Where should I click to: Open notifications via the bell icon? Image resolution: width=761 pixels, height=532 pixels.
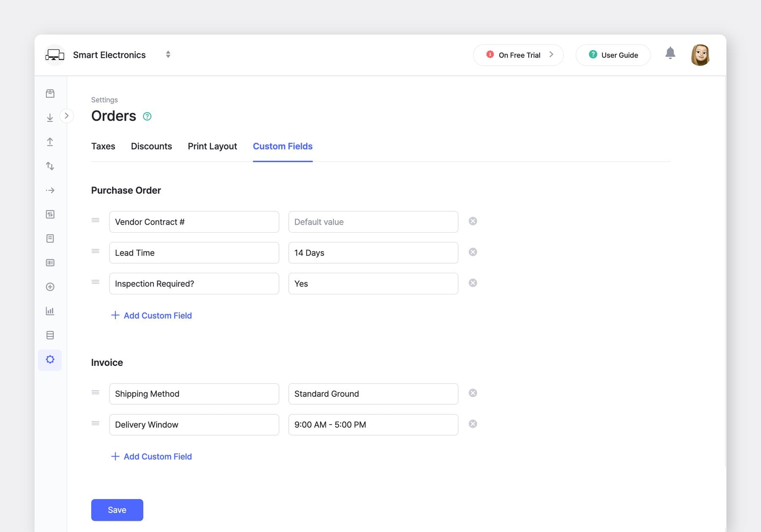pyautogui.click(x=670, y=54)
